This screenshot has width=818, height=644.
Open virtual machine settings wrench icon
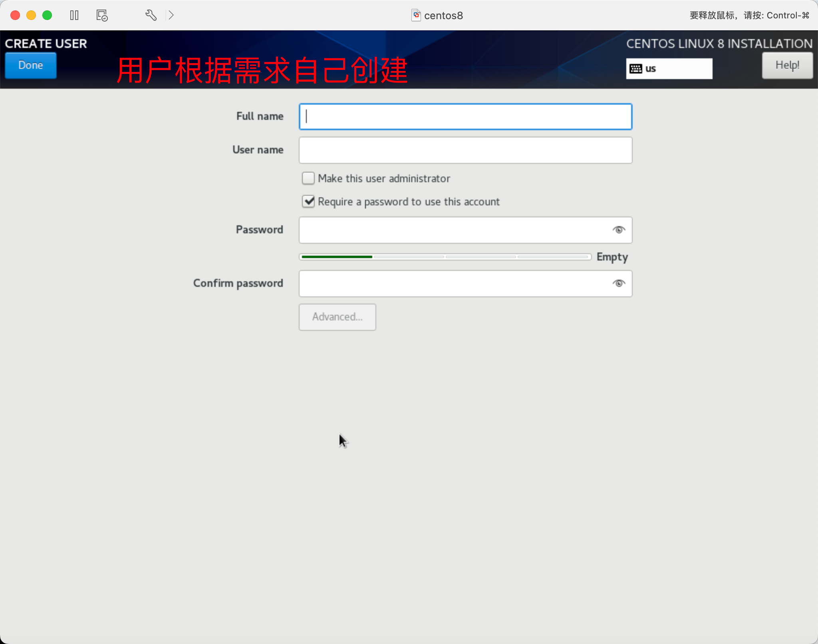click(x=151, y=15)
